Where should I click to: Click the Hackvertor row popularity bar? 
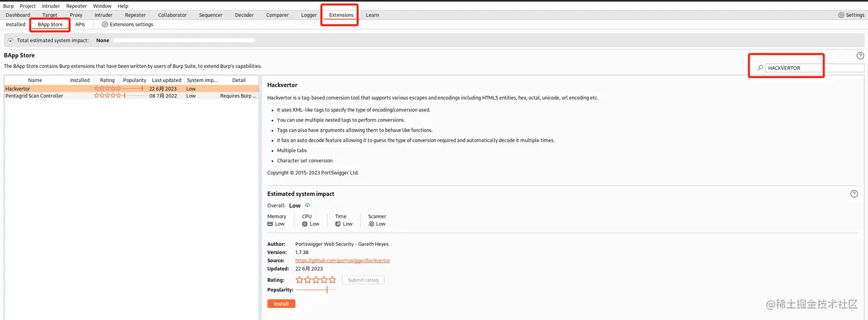click(135, 89)
